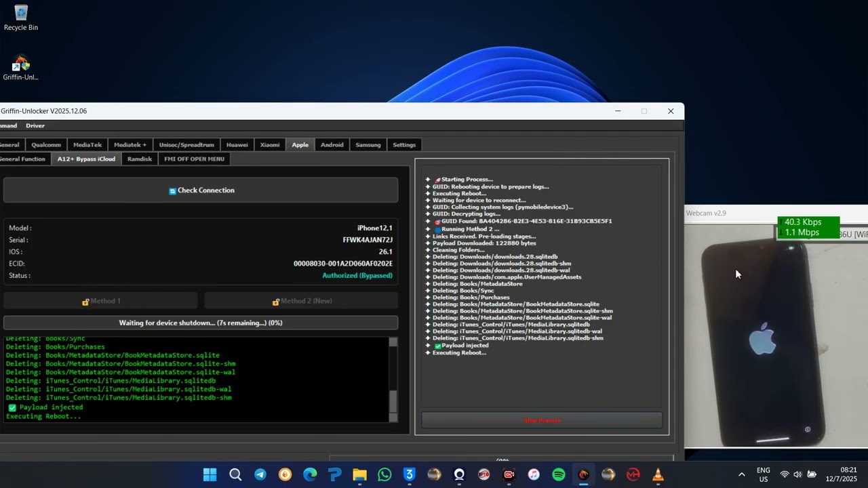Open the clock and date panel
Screen dimensions: 868x488
point(842,474)
